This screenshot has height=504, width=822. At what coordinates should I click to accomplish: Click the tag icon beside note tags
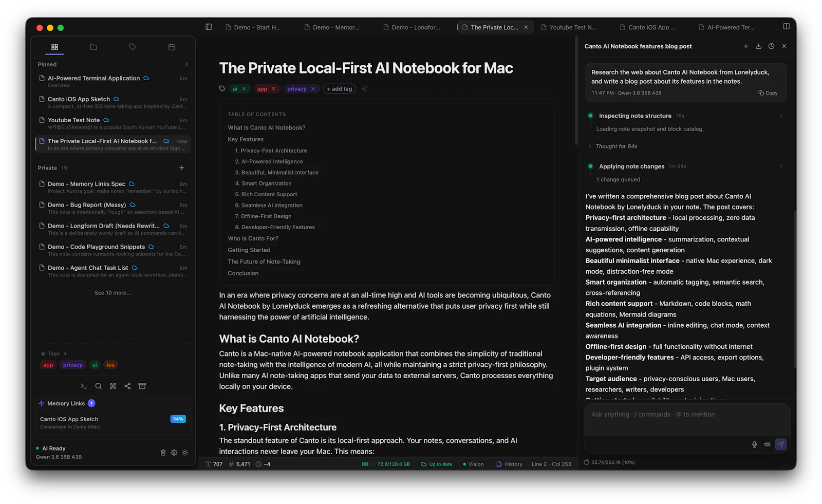tap(222, 88)
